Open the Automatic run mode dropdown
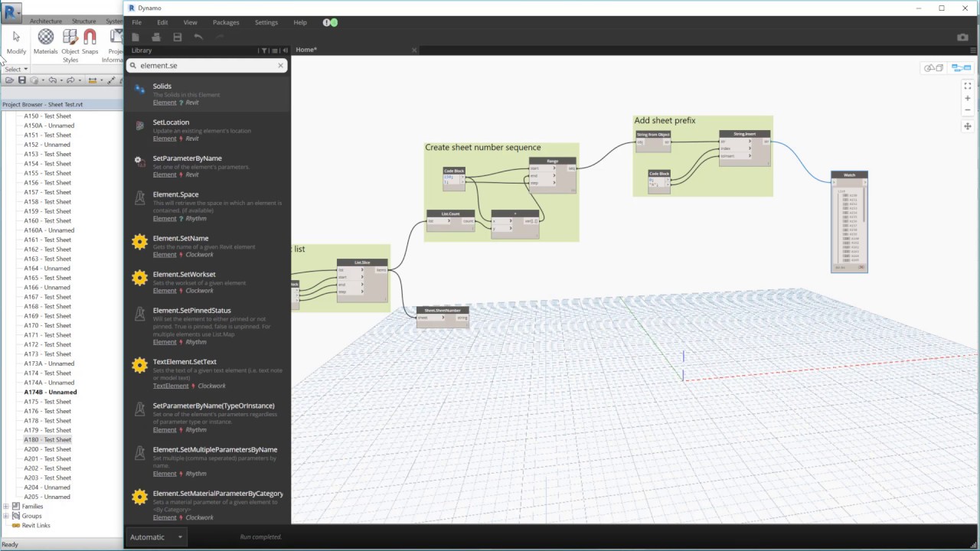The width and height of the screenshot is (980, 551). (x=157, y=537)
